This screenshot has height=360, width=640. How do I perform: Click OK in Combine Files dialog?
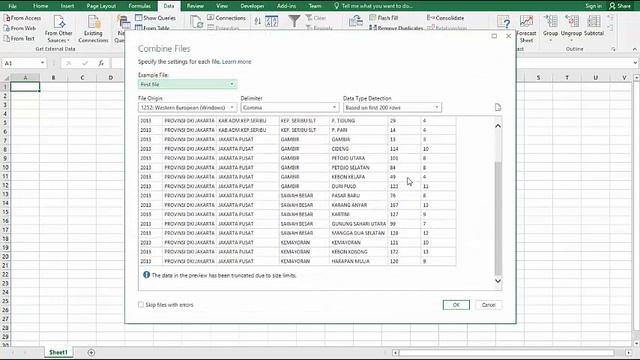click(456, 305)
